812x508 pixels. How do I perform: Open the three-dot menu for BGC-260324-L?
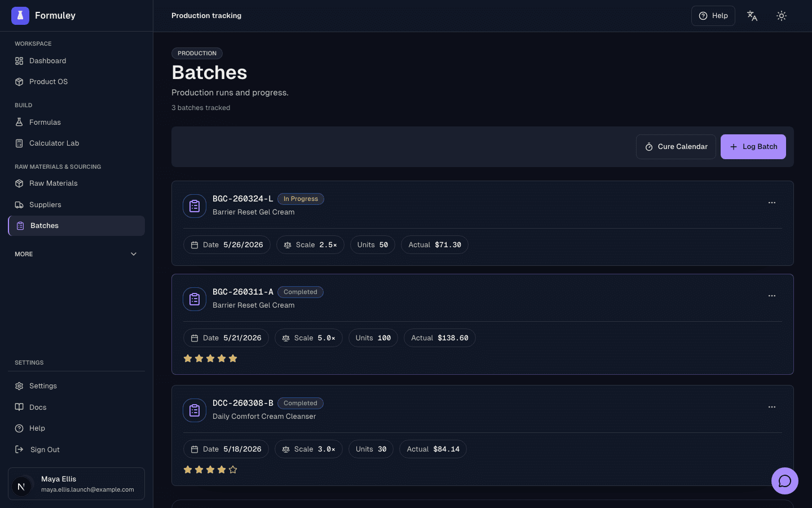tap(772, 203)
